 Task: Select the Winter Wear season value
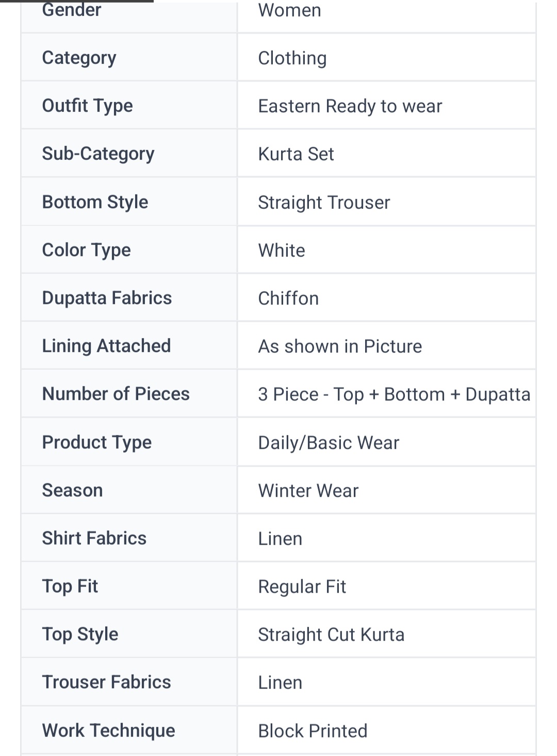[x=308, y=491]
